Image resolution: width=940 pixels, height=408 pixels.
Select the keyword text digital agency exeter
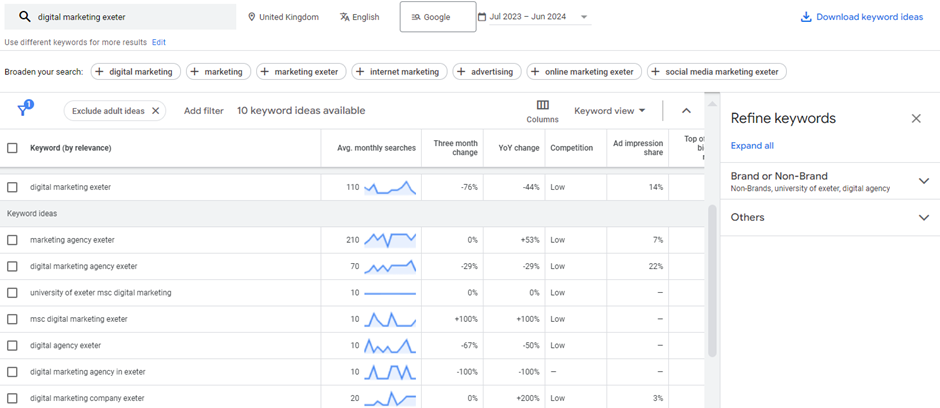65,345
